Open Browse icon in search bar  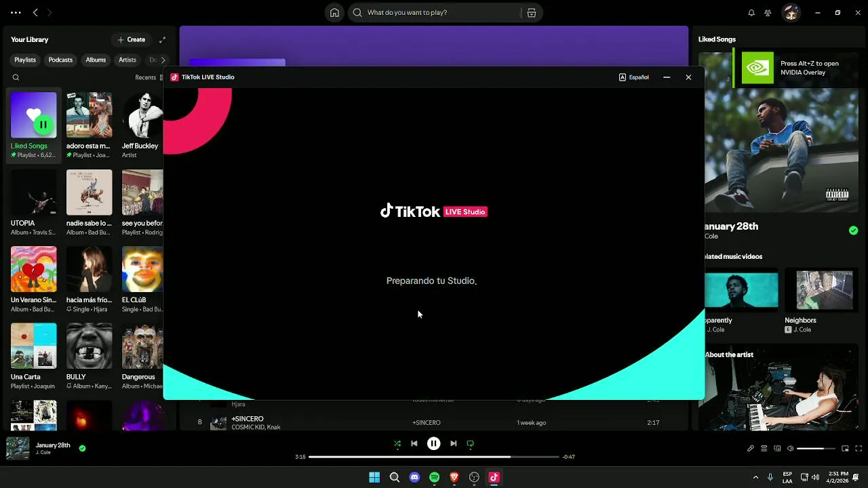(532, 12)
